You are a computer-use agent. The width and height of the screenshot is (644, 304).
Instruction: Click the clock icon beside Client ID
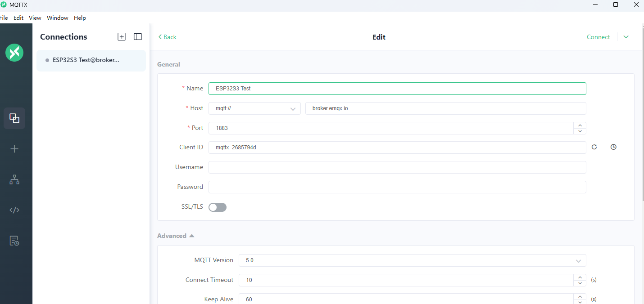[x=613, y=147]
